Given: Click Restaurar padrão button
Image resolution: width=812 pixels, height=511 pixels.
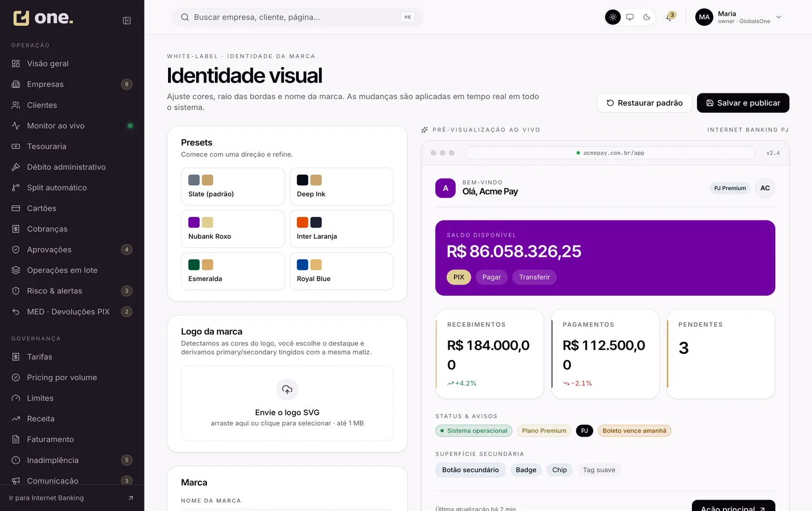Looking at the screenshot, I should (645, 103).
